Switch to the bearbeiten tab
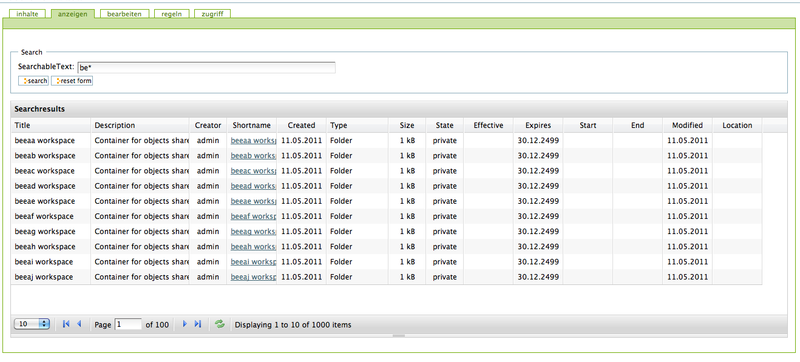 coord(124,14)
